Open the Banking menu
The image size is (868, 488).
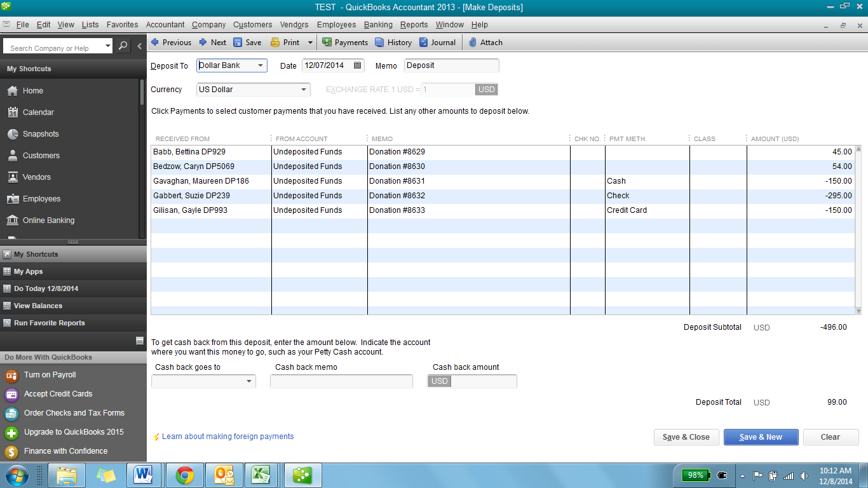point(378,25)
